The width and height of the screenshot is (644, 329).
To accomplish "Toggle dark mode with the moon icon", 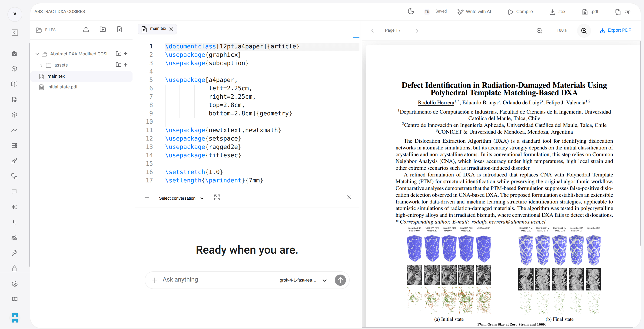I will [x=411, y=11].
